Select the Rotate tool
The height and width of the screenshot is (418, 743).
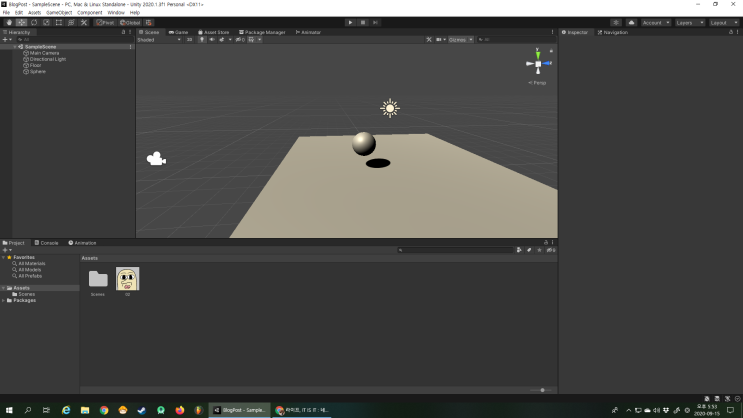coord(34,22)
